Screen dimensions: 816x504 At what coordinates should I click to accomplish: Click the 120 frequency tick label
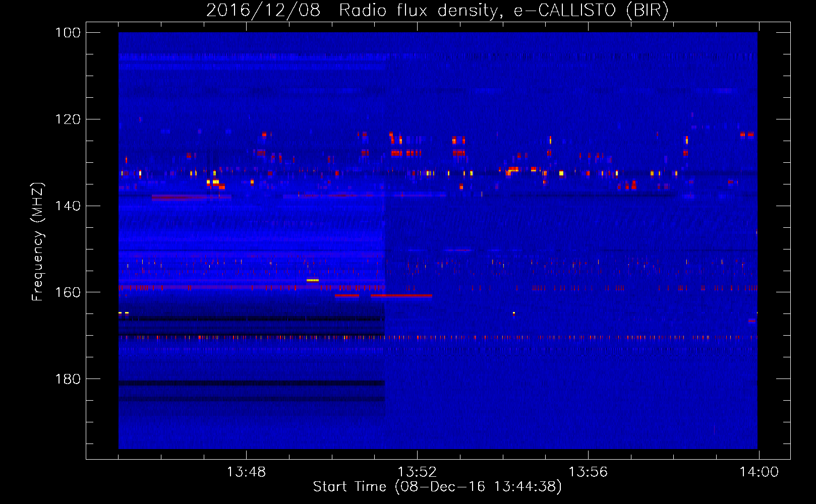coord(68,119)
